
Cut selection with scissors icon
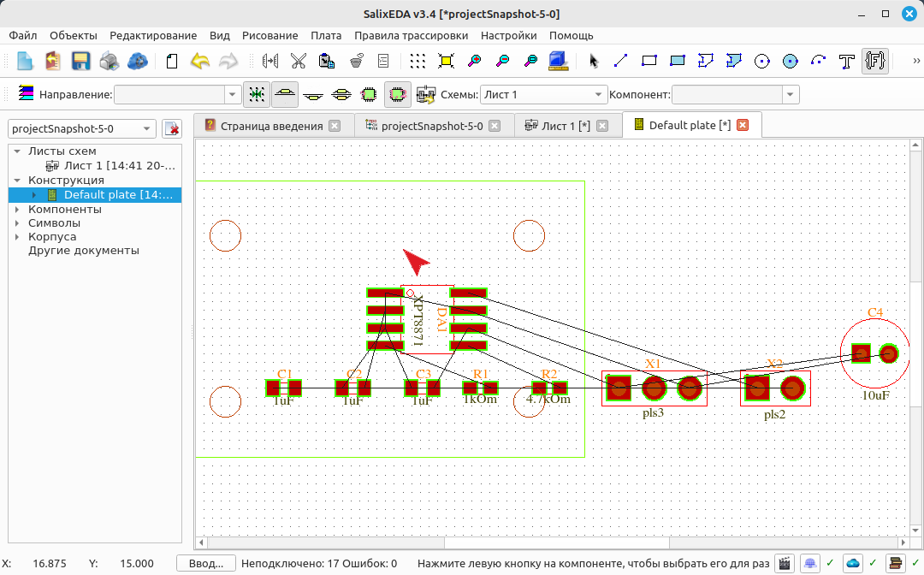coord(299,61)
